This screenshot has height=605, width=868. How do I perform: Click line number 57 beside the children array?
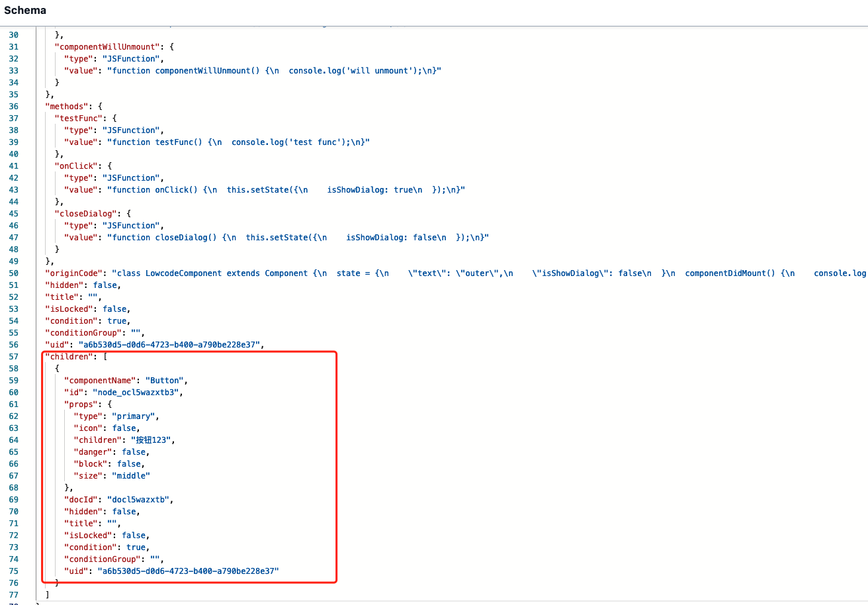(13, 356)
